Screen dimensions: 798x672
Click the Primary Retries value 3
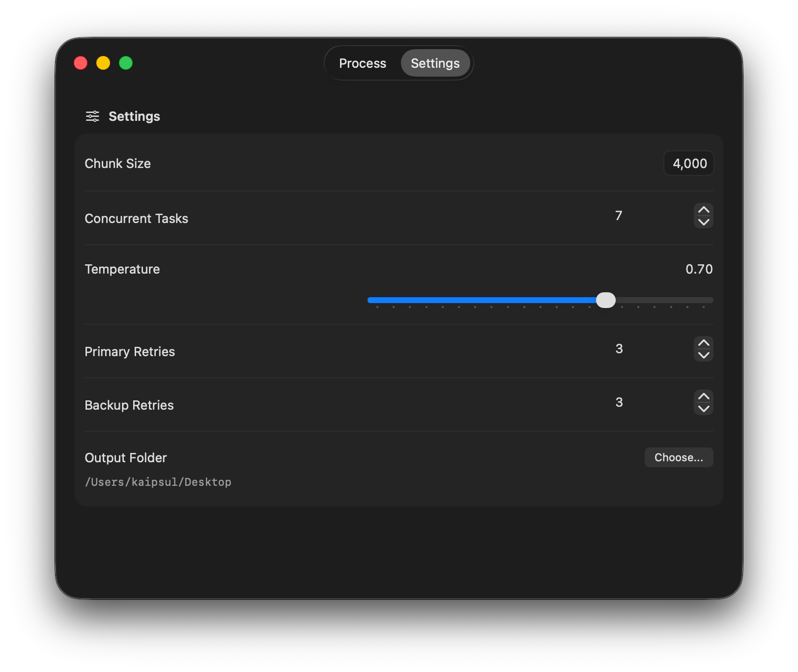(619, 349)
